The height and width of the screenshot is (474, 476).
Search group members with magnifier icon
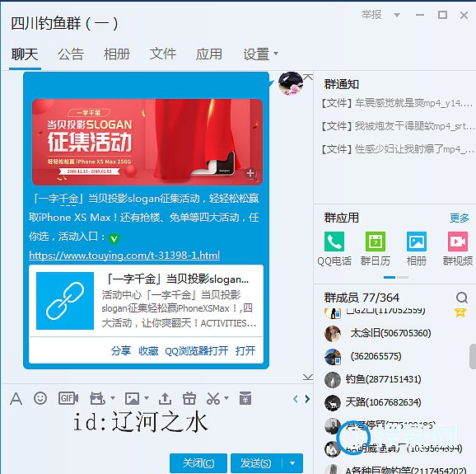click(462, 297)
